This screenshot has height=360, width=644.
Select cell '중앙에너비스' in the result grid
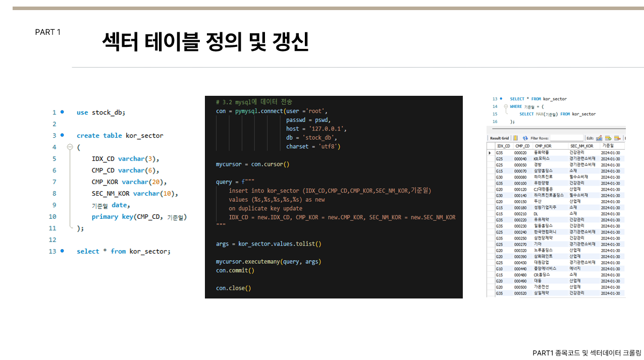pos(545,268)
